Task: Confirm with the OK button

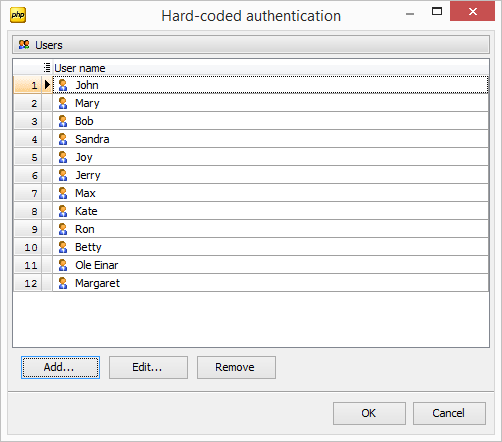Action: (369, 413)
